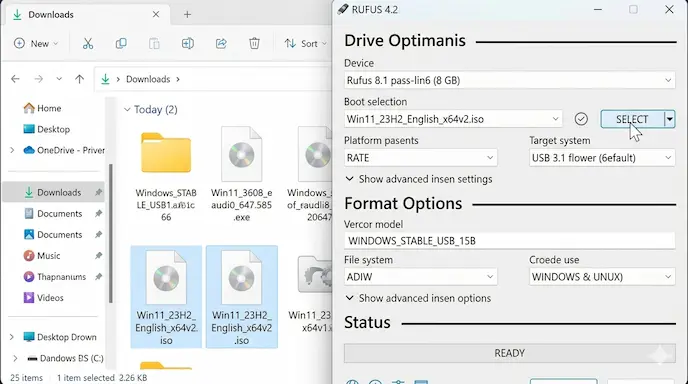Click the Delete trash icon in Explorer
This screenshot has width=688, height=384.
tap(254, 43)
